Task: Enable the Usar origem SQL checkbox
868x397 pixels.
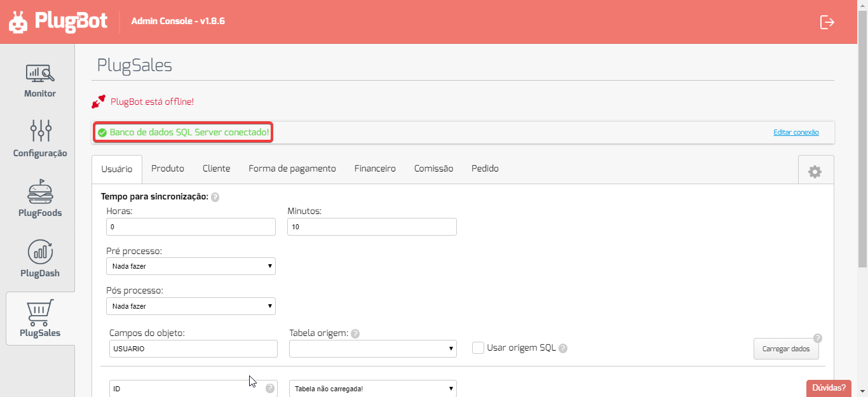Action: (478, 348)
